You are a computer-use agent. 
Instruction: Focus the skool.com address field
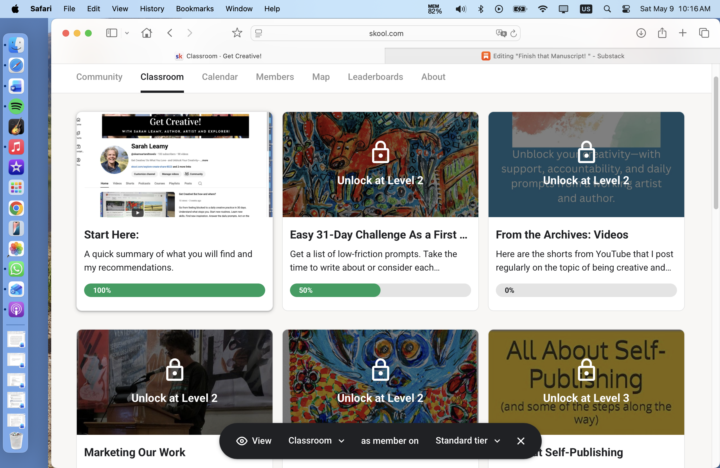386,33
